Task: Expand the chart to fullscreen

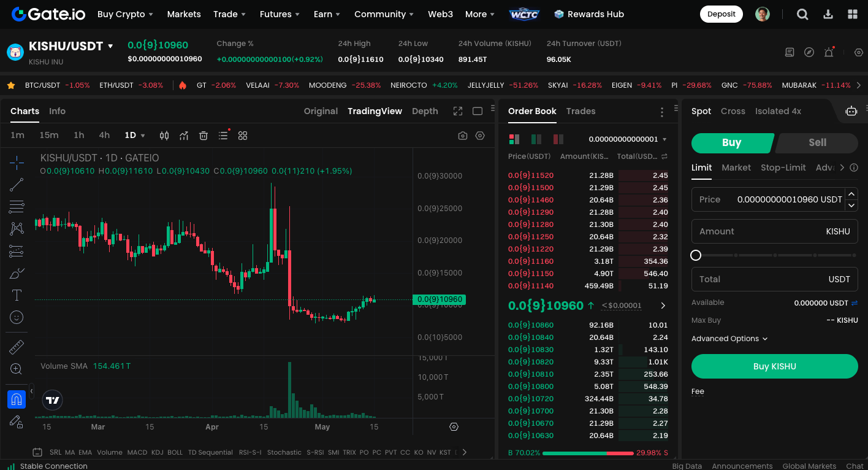Action: point(458,111)
